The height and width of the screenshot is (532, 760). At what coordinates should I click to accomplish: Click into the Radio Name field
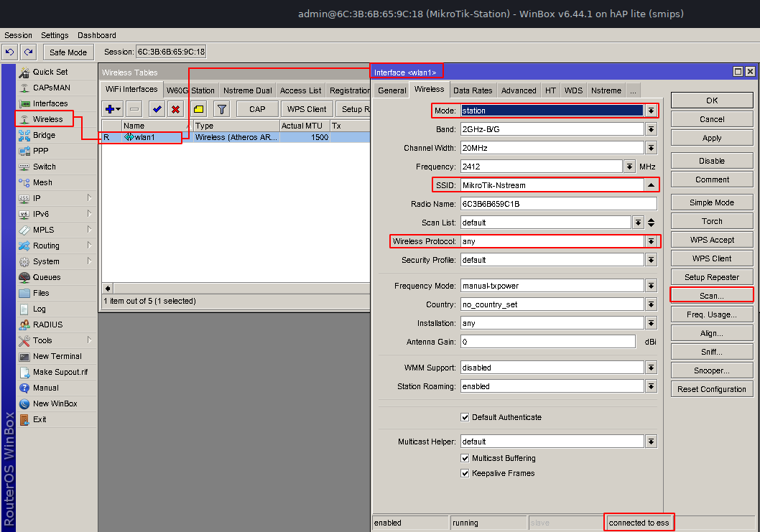(558, 204)
